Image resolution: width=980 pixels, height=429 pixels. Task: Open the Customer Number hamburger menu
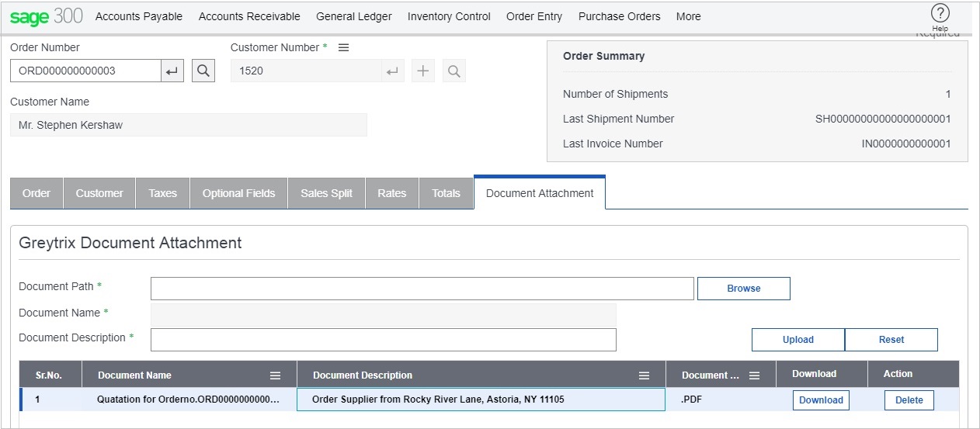tap(344, 47)
